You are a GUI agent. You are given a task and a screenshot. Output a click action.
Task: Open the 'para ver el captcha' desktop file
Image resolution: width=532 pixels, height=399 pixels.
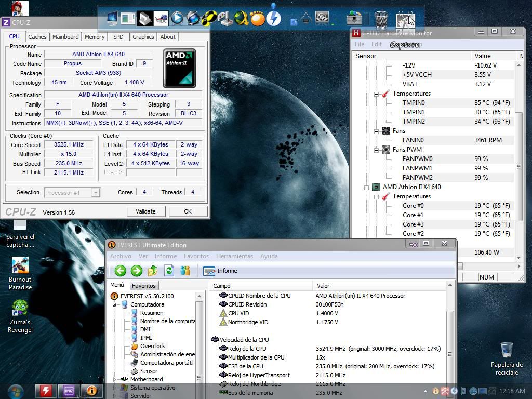[x=20, y=234]
